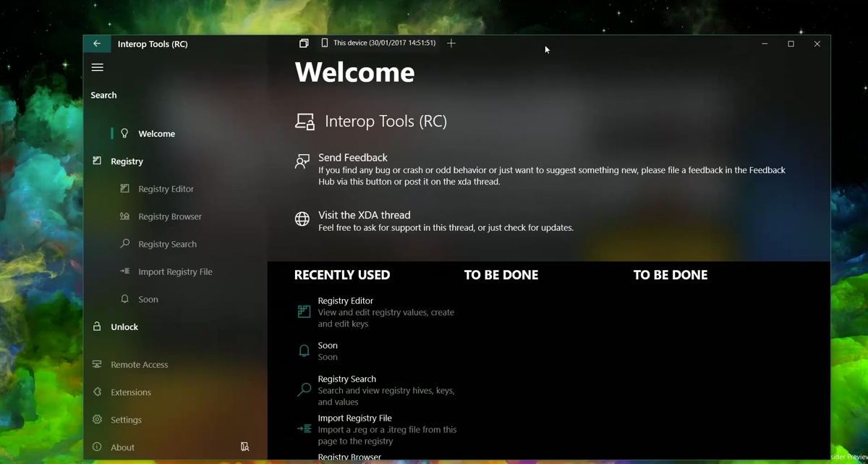Click the Interop Tools device-lock icon
The image size is (868, 464).
coord(305,122)
